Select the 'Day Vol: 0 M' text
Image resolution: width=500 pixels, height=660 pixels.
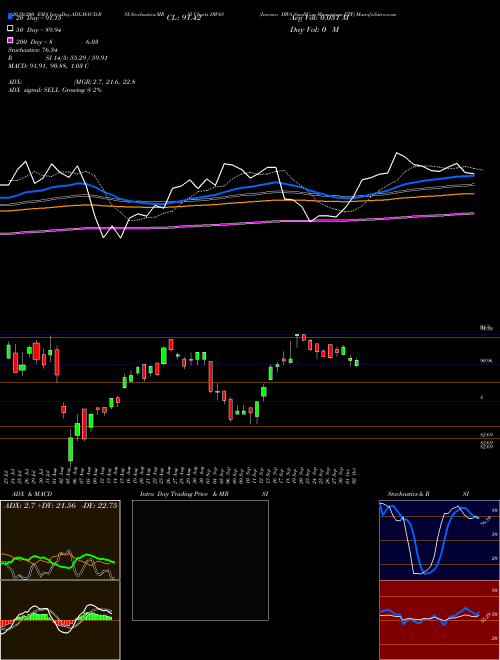(x=314, y=30)
